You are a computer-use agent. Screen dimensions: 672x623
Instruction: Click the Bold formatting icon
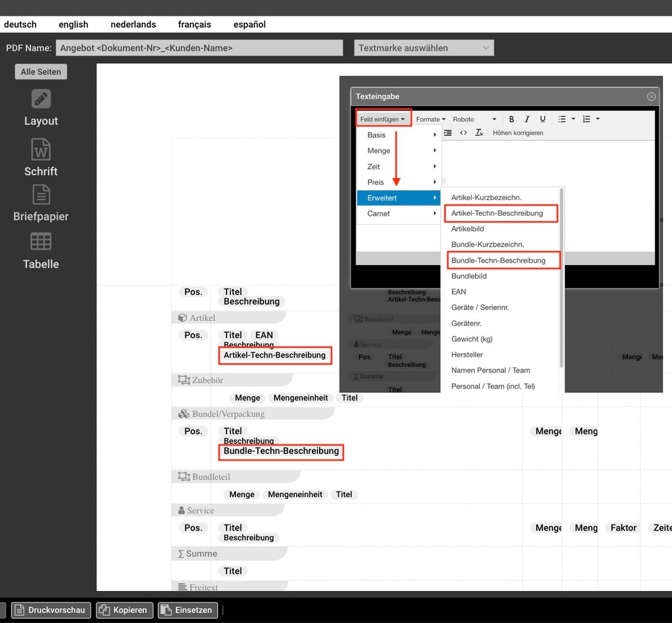coord(511,119)
